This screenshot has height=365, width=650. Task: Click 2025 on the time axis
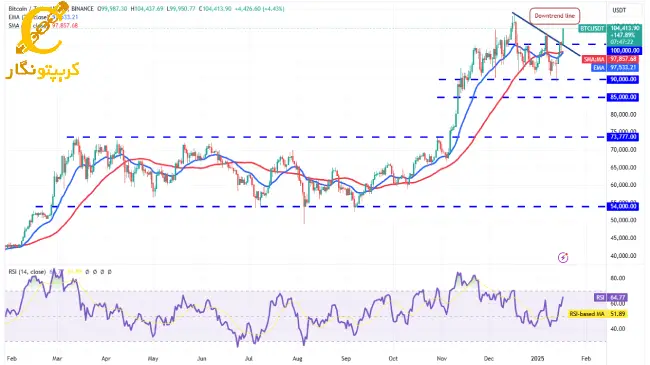(537, 358)
